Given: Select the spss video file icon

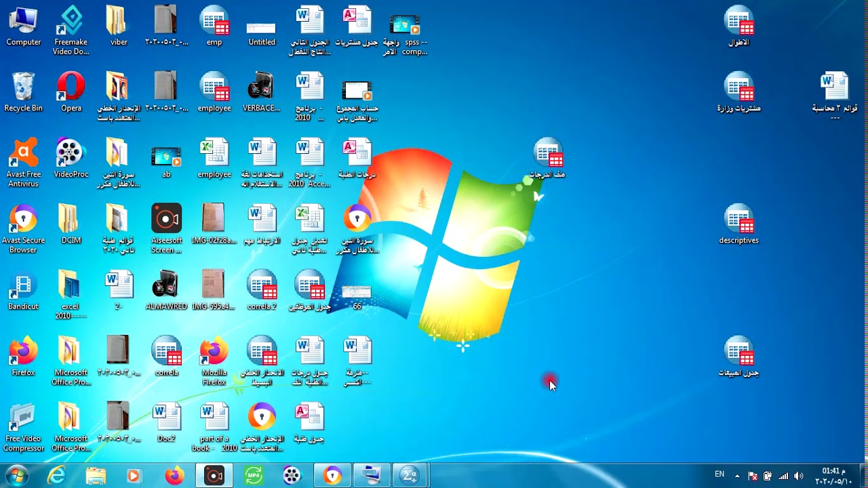Looking at the screenshot, I should point(405,34).
